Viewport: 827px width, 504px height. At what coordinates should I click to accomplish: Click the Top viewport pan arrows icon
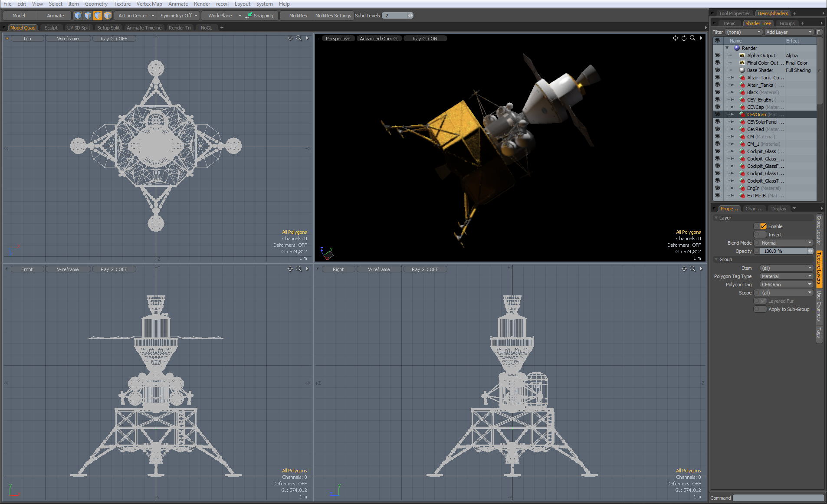tap(290, 38)
